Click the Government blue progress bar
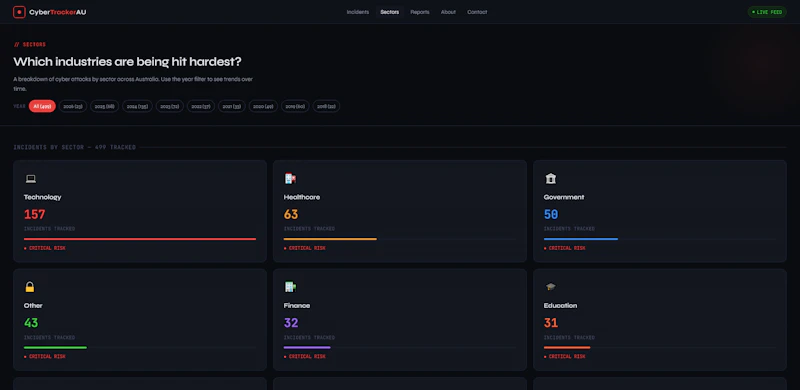The width and height of the screenshot is (800, 390). [581, 239]
